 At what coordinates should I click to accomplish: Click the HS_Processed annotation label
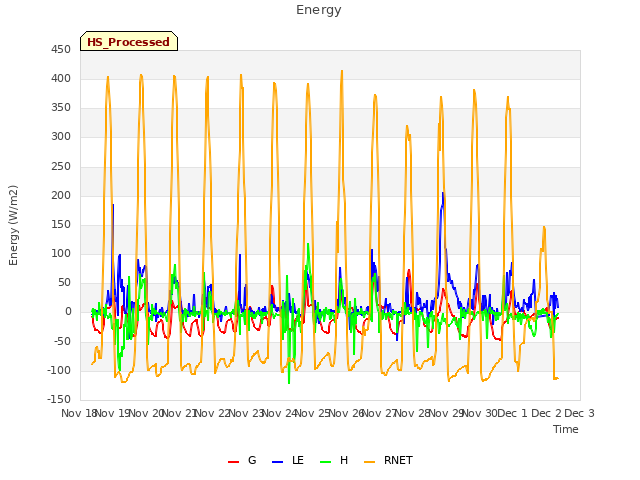coord(129,42)
